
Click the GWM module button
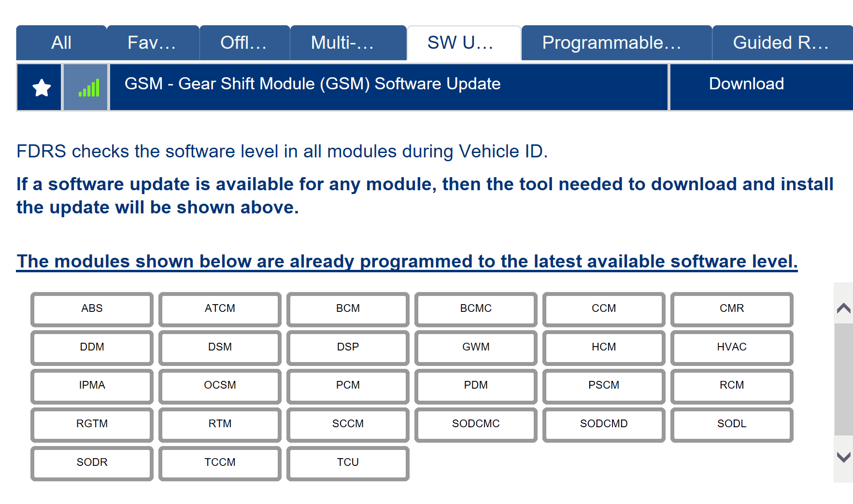pos(475,347)
